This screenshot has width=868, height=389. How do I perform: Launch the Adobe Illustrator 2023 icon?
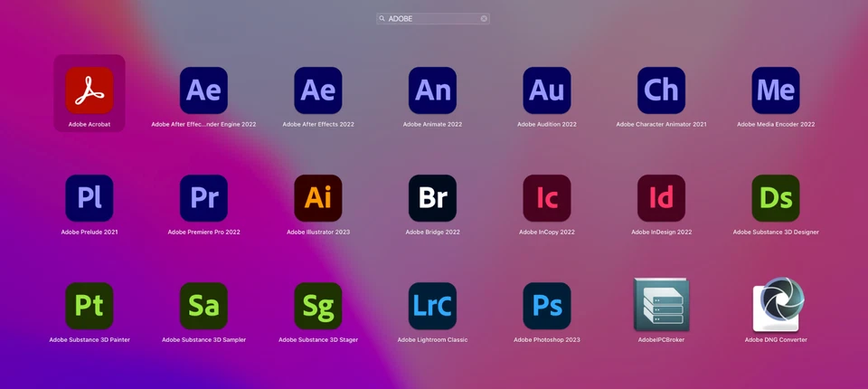pos(318,198)
